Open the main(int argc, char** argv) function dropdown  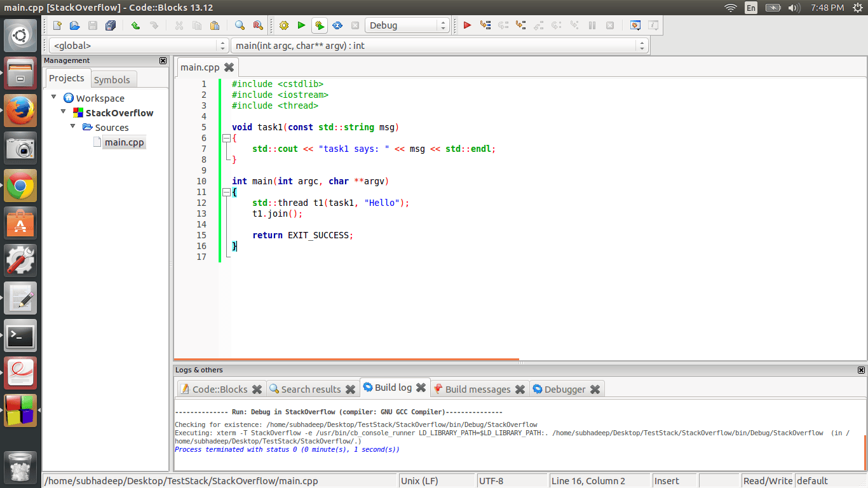pos(439,46)
